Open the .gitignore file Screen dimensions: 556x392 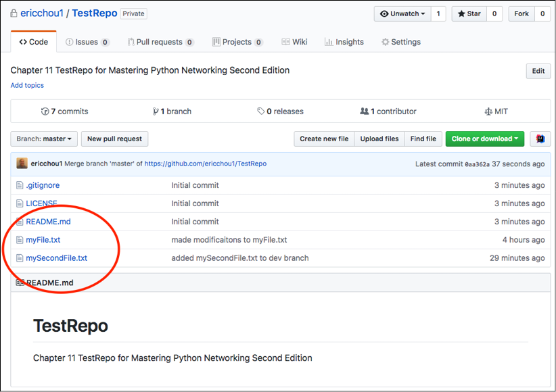43,185
